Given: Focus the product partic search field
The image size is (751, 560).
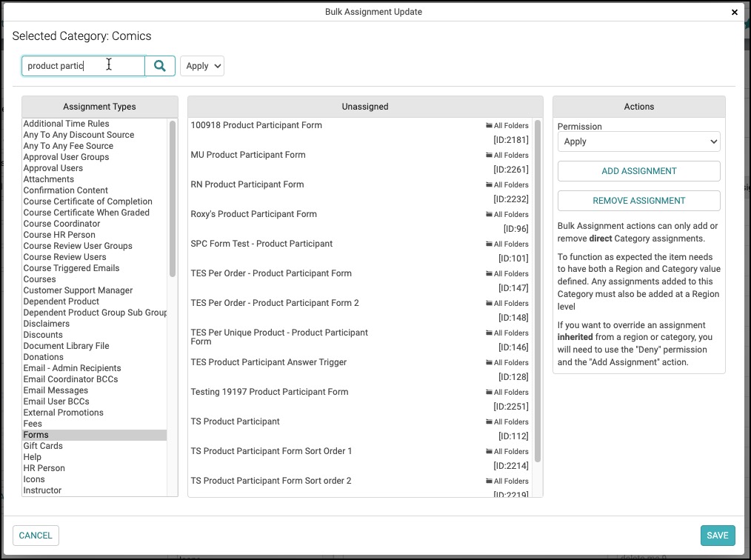Looking at the screenshot, I should [x=83, y=66].
